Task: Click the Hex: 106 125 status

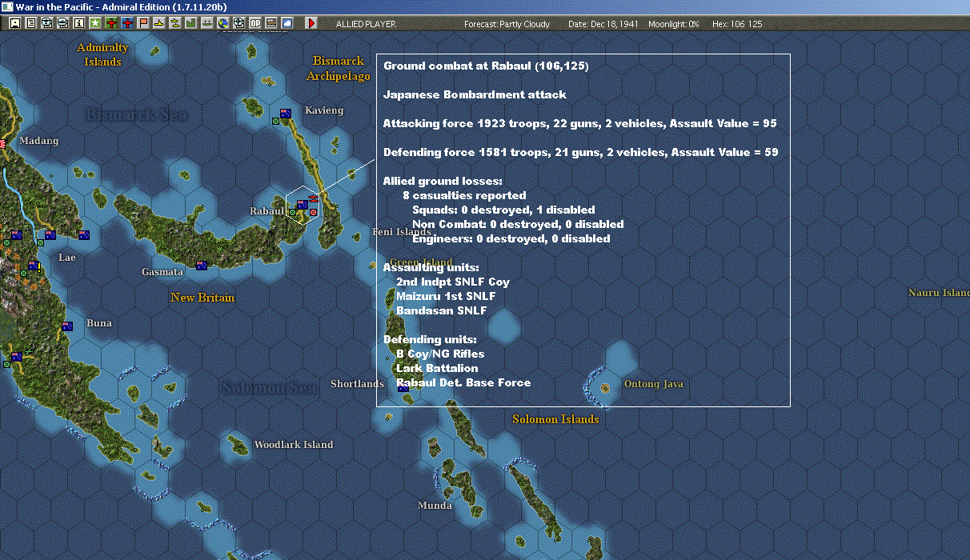Action: pyautogui.click(x=737, y=24)
